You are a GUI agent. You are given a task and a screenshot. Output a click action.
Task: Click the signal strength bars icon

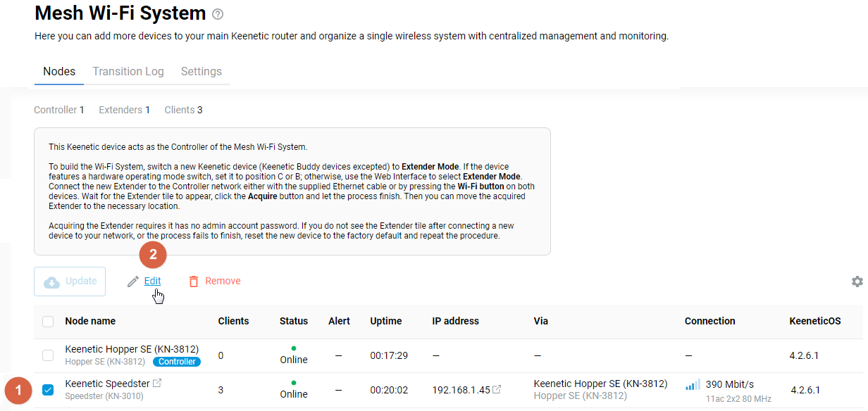(693, 385)
